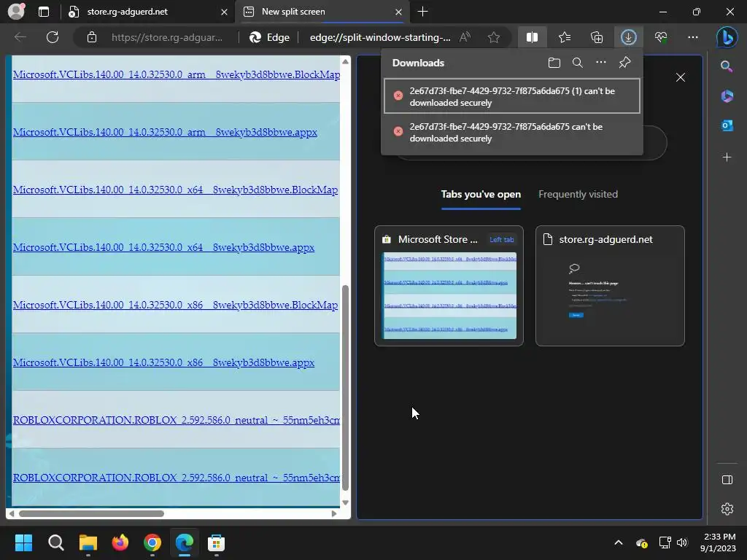Open Microsoft Store from the taskbar
The height and width of the screenshot is (560, 747).
(x=216, y=542)
